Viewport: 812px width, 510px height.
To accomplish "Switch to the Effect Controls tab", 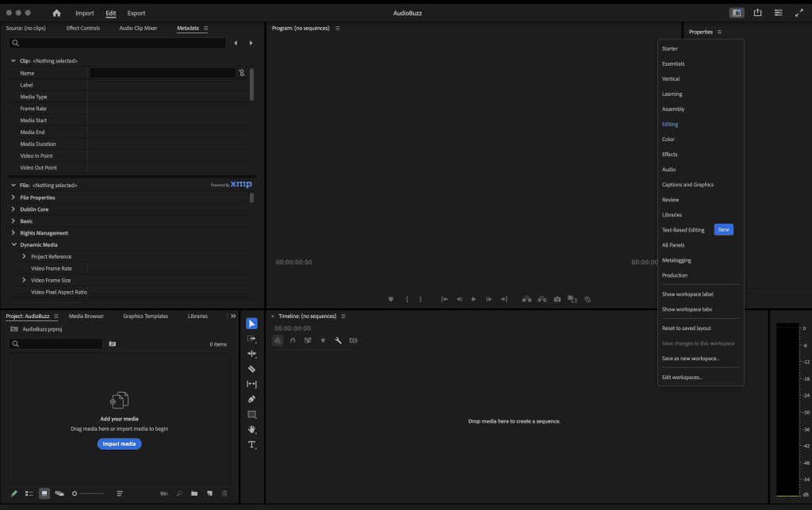I will tap(83, 27).
